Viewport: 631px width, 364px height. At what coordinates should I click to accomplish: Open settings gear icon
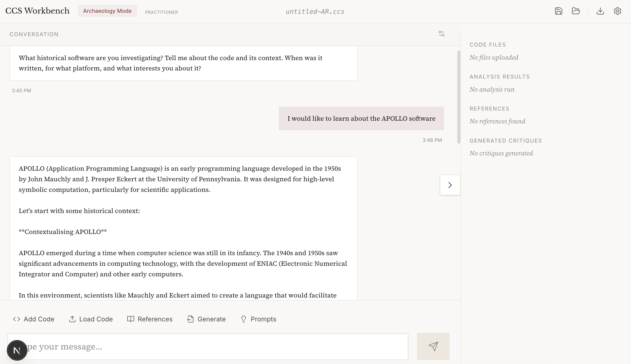click(617, 11)
